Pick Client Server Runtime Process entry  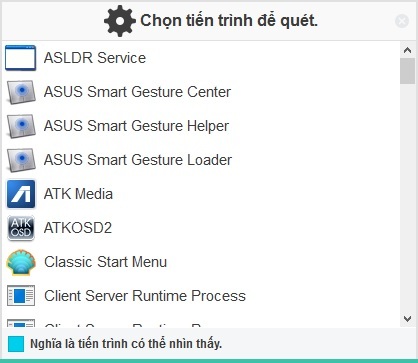click(201, 296)
